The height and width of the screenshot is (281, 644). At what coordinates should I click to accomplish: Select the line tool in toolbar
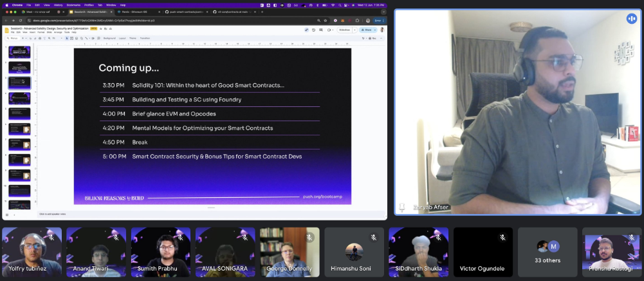click(86, 38)
